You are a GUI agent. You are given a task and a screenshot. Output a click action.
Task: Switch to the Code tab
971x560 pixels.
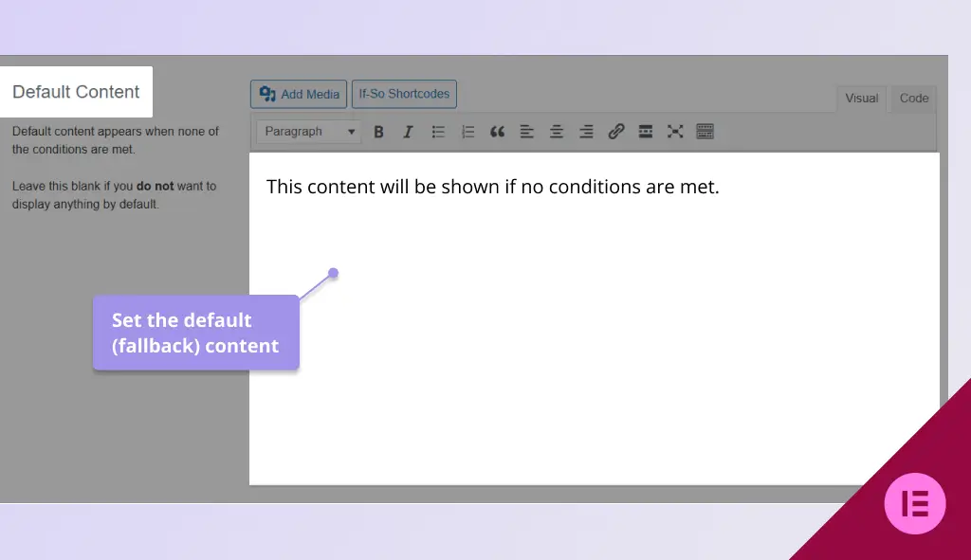point(913,98)
